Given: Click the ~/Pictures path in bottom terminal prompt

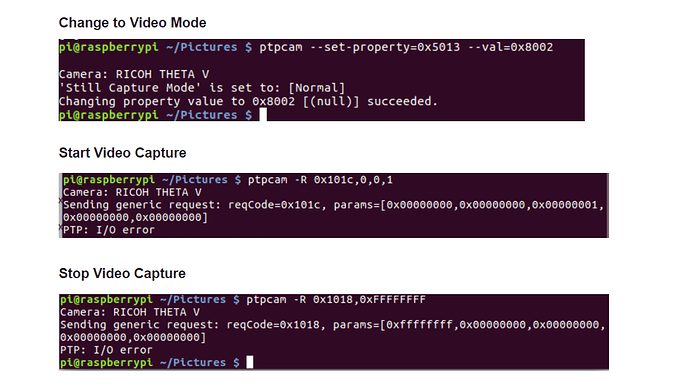Looking at the screenshot, I should (x=193, y=363).
